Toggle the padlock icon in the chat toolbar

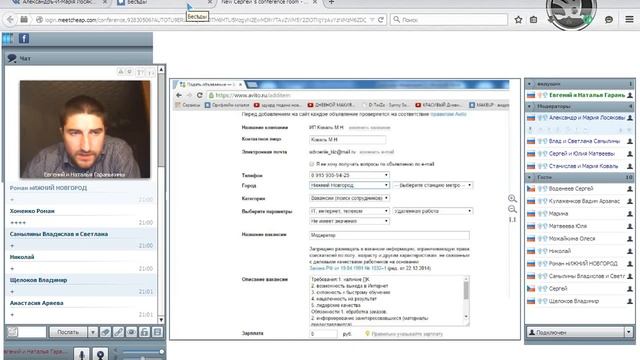(x=144, y=332)
